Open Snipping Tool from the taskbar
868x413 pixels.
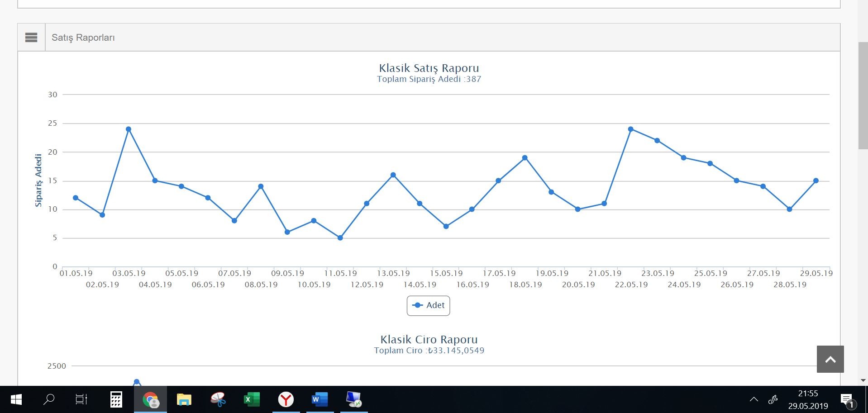click(x=218, y=399)
